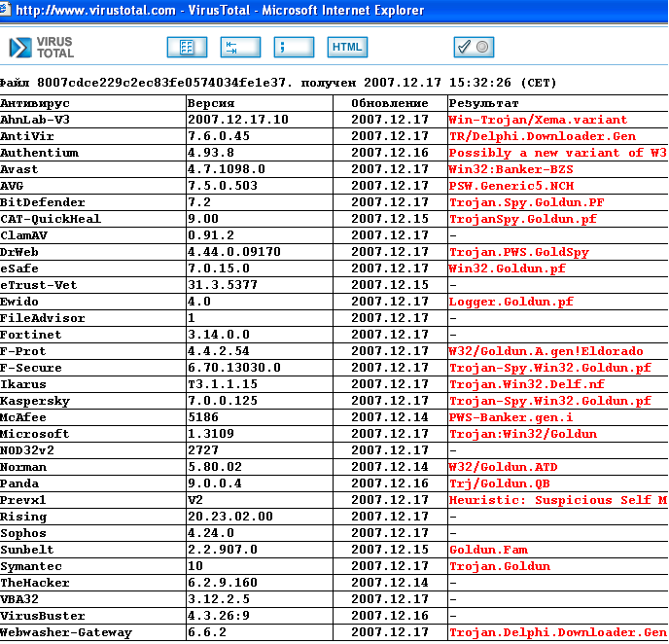This screenshot has height=644, width=669.
Task: Click Avast result Win32:Banker-BZS
Action: pos(511,169)
